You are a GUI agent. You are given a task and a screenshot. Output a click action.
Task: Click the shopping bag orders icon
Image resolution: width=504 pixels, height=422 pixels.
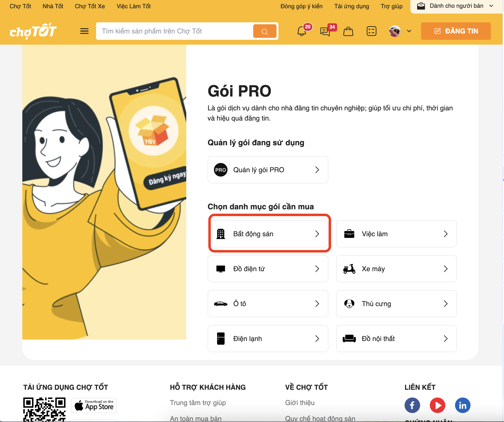[348, 31]
